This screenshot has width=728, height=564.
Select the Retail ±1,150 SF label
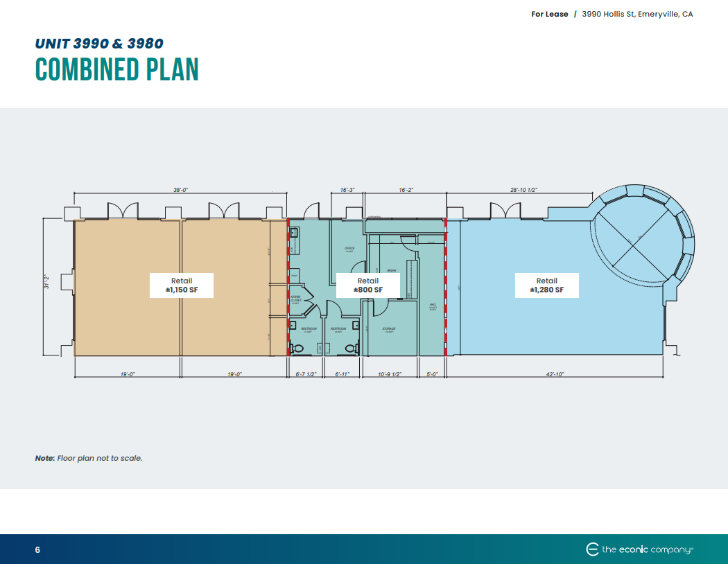pyautogui.click(x=181, y=285)
